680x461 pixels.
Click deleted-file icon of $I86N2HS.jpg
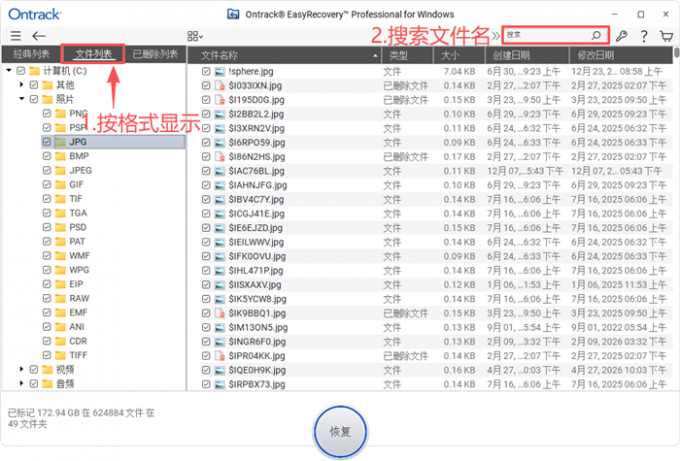(x=220, y=157)
